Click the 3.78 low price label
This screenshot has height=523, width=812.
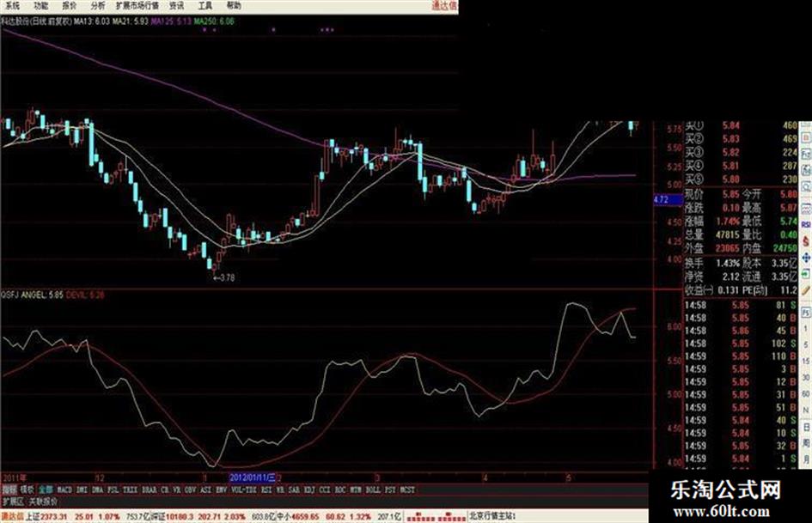[224, 278]
